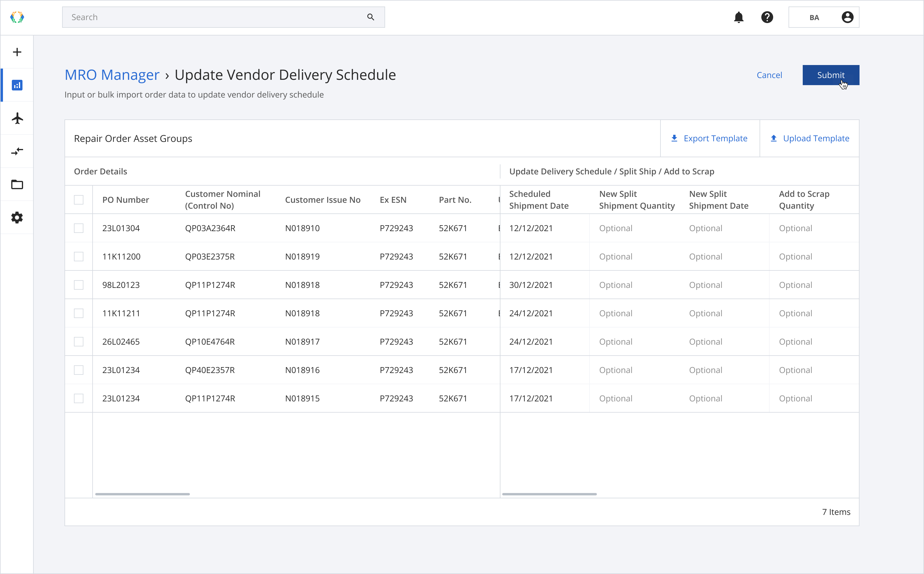Click Add to Scrap Quantity for 26L02465

[814, 342]
